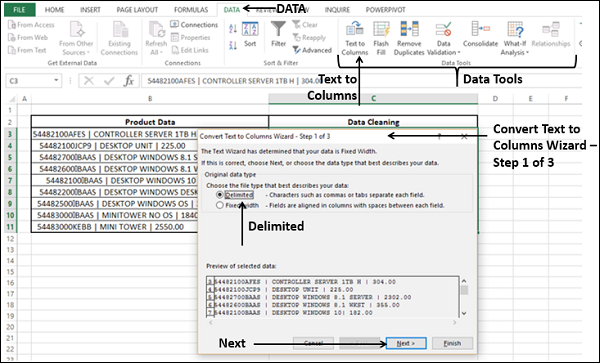Screen dimensions: 600x363
Task: Click cell containing 54482100JCP9 DESKTOP UNIT
Action: pyautogui.click(x=115, y=146)
